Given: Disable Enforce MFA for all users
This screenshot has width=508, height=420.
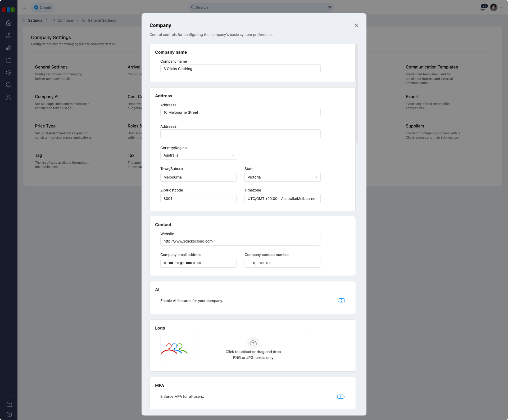Looking at the screenshot, I should point(341,396).
